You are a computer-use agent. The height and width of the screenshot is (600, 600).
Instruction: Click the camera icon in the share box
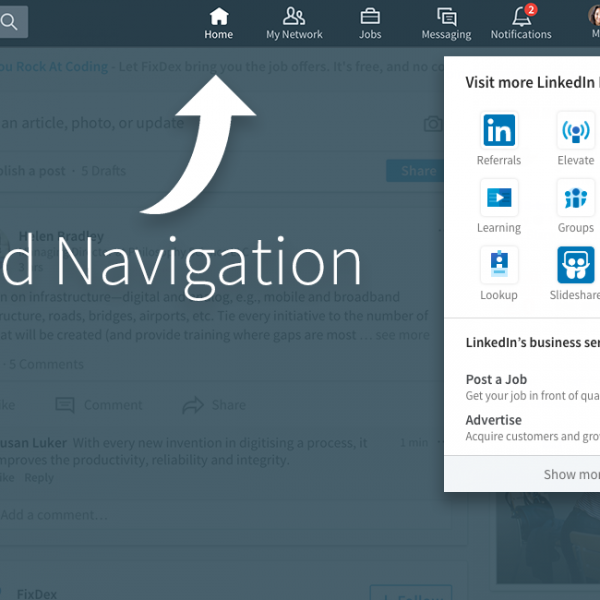click(x=433, y=124)
